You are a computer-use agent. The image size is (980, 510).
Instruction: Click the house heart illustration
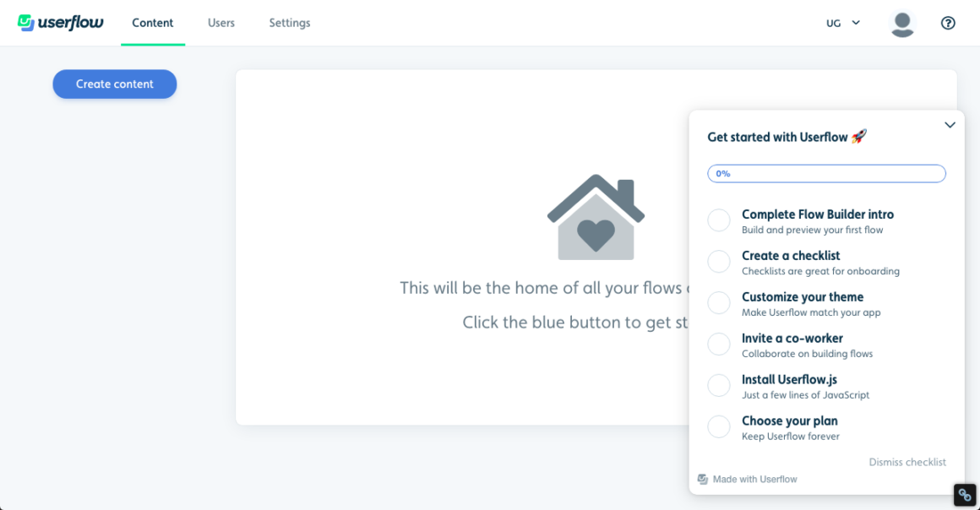click(x=596, y=217)
